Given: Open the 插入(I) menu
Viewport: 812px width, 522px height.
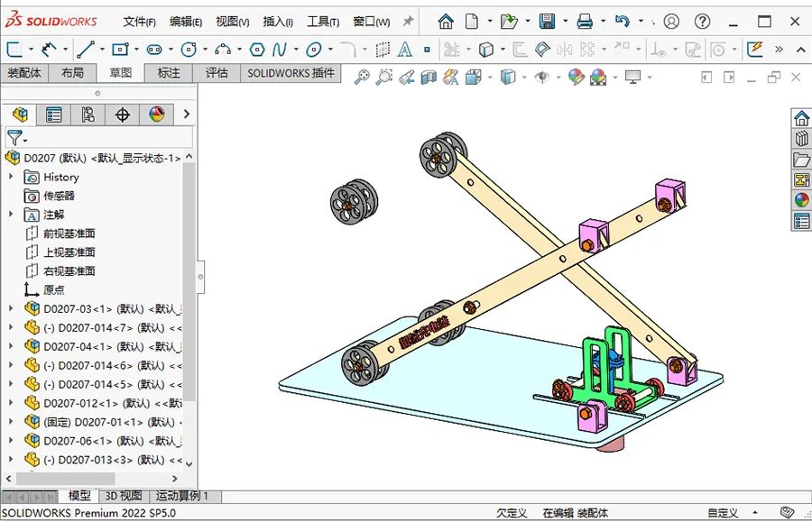Looking at the screenshot, I should point(278,22).
